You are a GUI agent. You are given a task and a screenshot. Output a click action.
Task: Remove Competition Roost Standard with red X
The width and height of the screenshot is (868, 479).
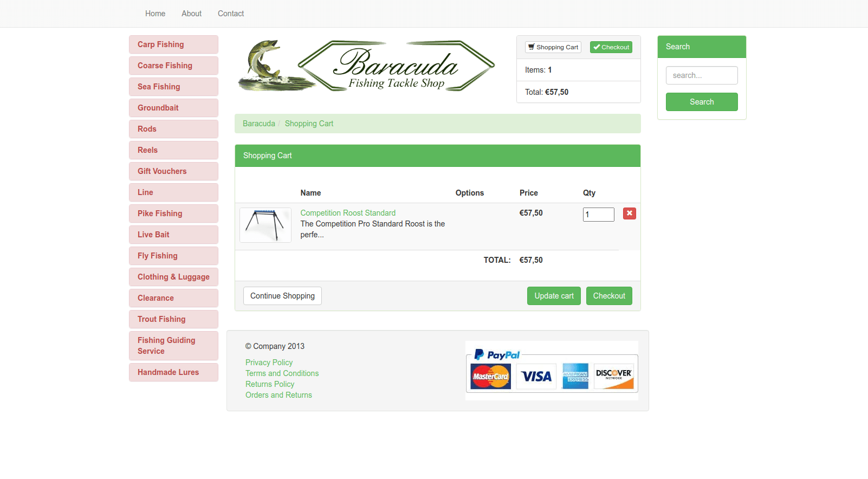pyautogui.click(x=629, y=213)
